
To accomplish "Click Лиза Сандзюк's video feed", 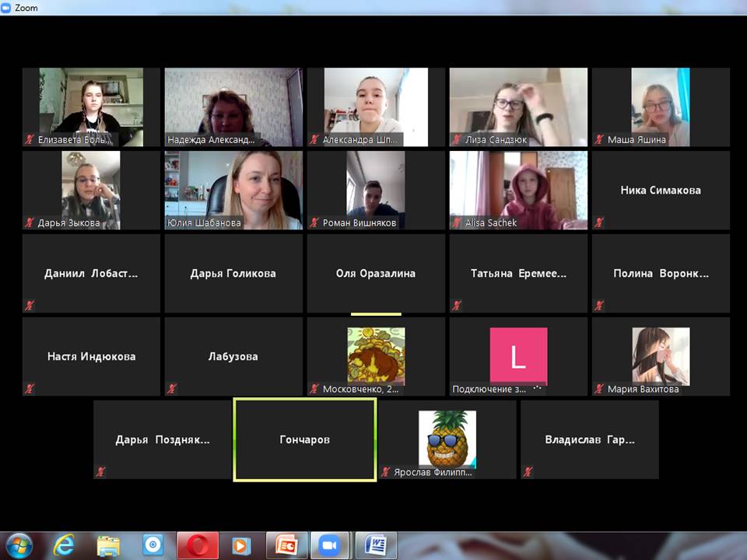I will (518, 107).
